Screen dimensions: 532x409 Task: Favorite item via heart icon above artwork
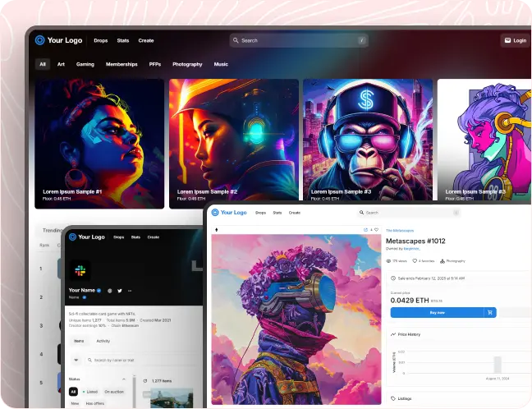tap(376, 230)
